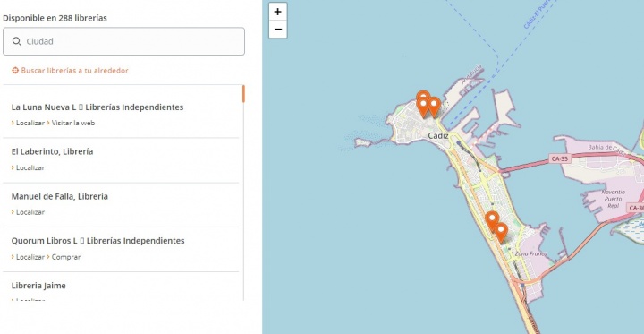
Task: Click Localizar under El Laberinto, Librería
Action: [x=30, y=167]
